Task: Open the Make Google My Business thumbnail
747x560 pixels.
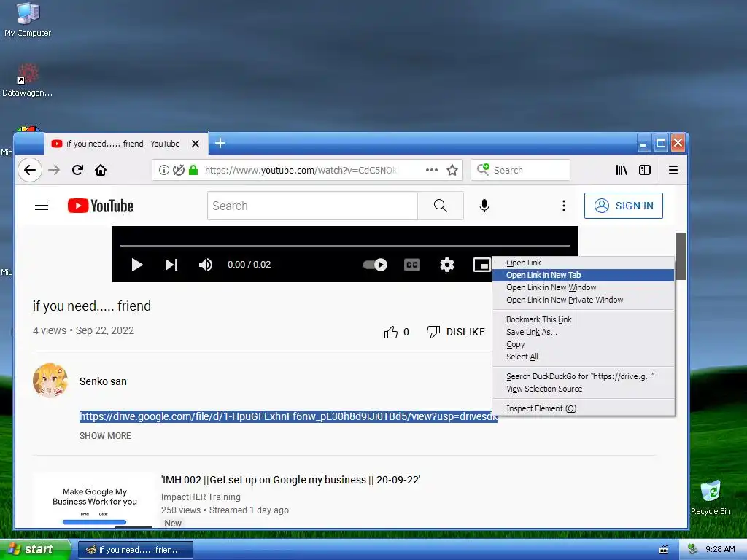Action: 94,500
